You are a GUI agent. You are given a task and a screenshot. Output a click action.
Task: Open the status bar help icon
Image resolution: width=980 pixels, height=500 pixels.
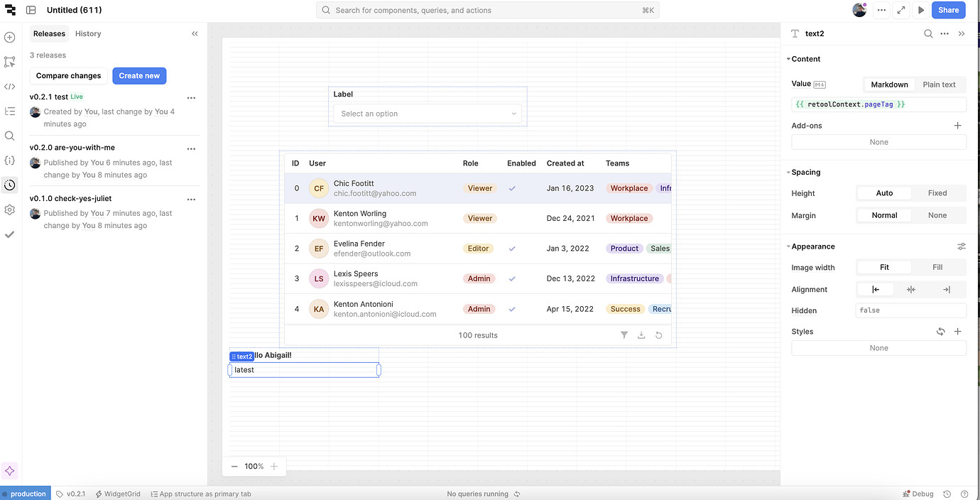coord(964,494)
